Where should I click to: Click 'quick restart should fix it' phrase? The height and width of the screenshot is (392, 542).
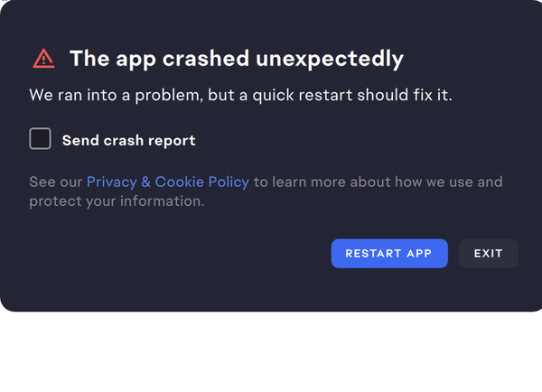(352, 95)
